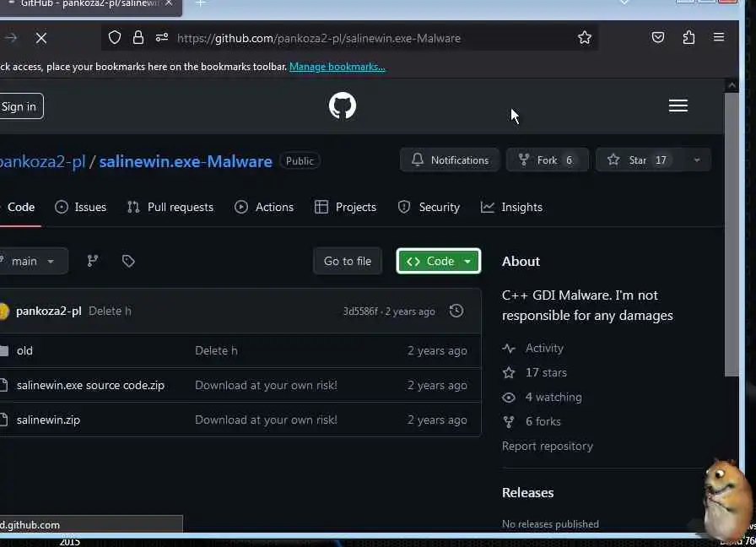Open commit message for source code.zip row
756x547 pixels.
pos(266,386)
